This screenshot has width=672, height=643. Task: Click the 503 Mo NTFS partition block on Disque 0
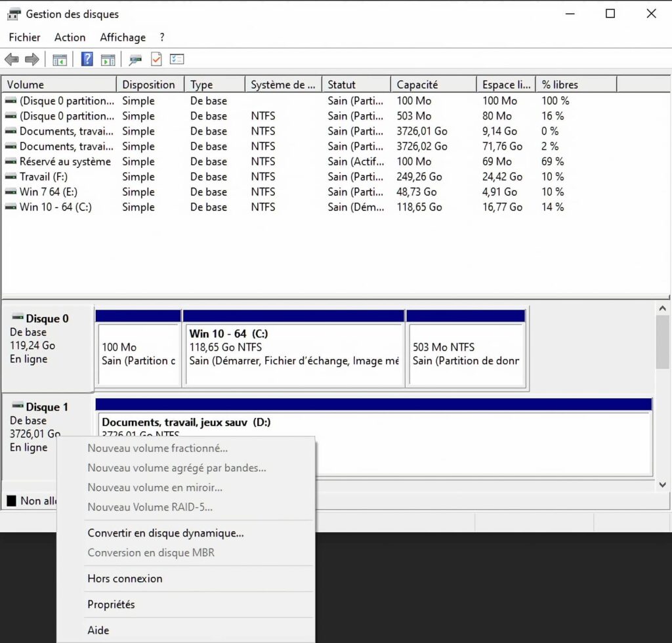click(466, 347)
